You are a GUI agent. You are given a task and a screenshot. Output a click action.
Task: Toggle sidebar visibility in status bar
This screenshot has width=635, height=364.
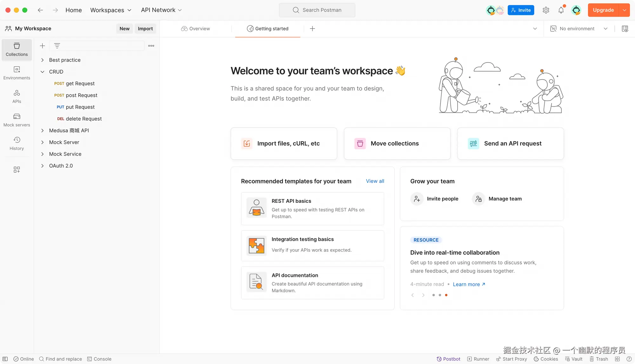click(x=5, y=359)
